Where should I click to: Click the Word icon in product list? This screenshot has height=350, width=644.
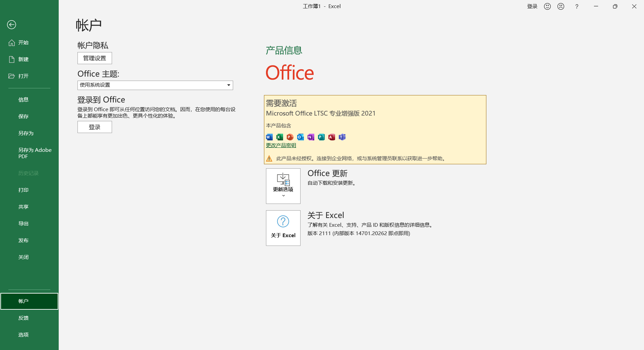(269, 137)
